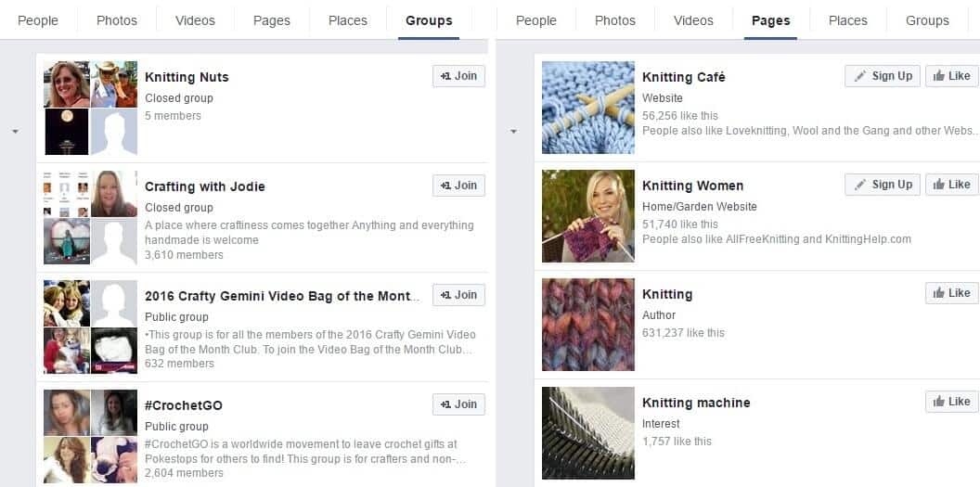Expand the left panel dropdown arrow

point(15,132)
